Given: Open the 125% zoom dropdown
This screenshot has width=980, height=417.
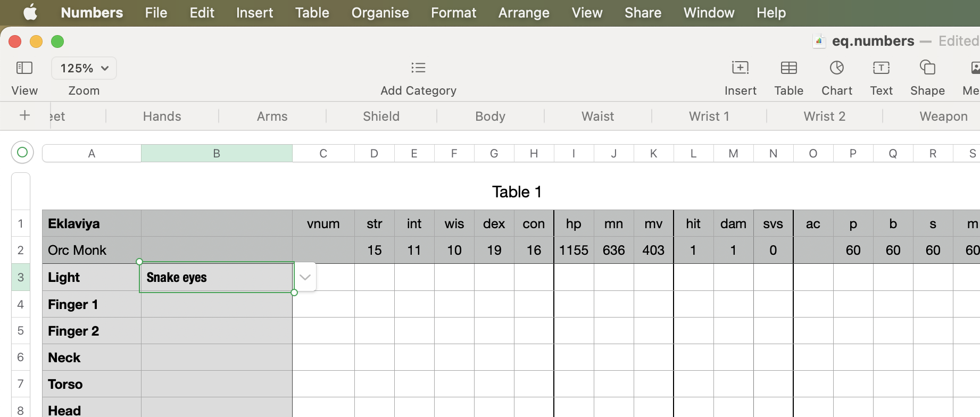Looking at the screenshot, I should (x=84, y=68).
